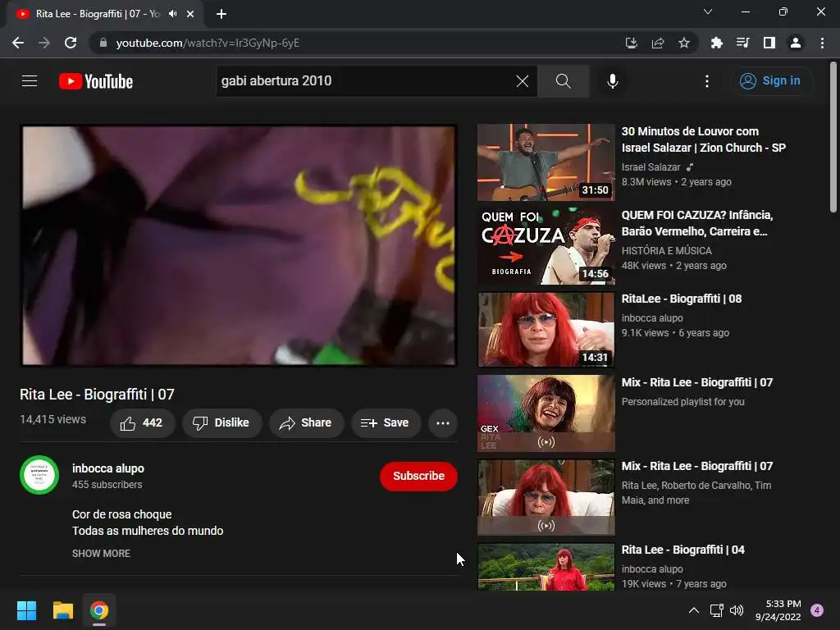840x630 pixels.
Task: Click the video player
Action: point(239,246)
